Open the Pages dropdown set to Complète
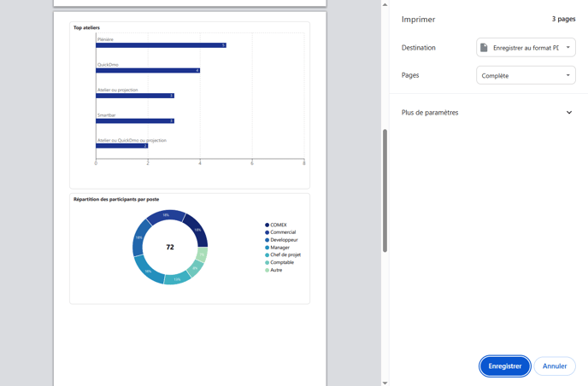The height and width of the screenshot is (386, 588). coord(526,75)
